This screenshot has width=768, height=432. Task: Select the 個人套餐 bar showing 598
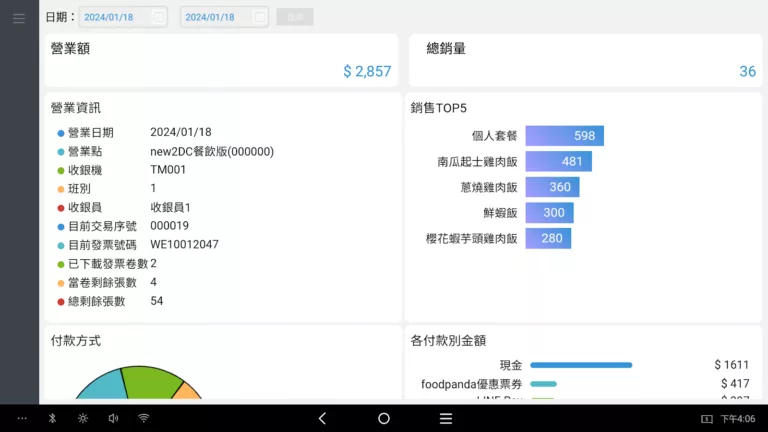coord(564,136)
